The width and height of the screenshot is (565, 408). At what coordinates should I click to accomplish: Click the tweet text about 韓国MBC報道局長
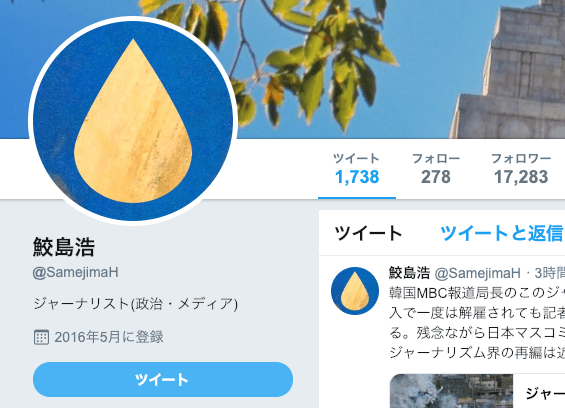pyautogui.click(x=477, y=323)
